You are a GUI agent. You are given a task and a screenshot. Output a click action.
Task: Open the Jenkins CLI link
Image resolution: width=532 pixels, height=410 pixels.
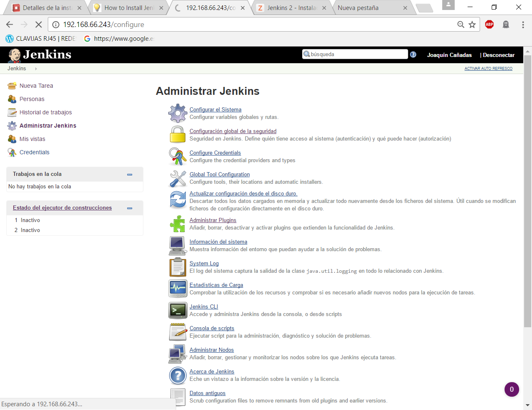[x=204, y=306]
